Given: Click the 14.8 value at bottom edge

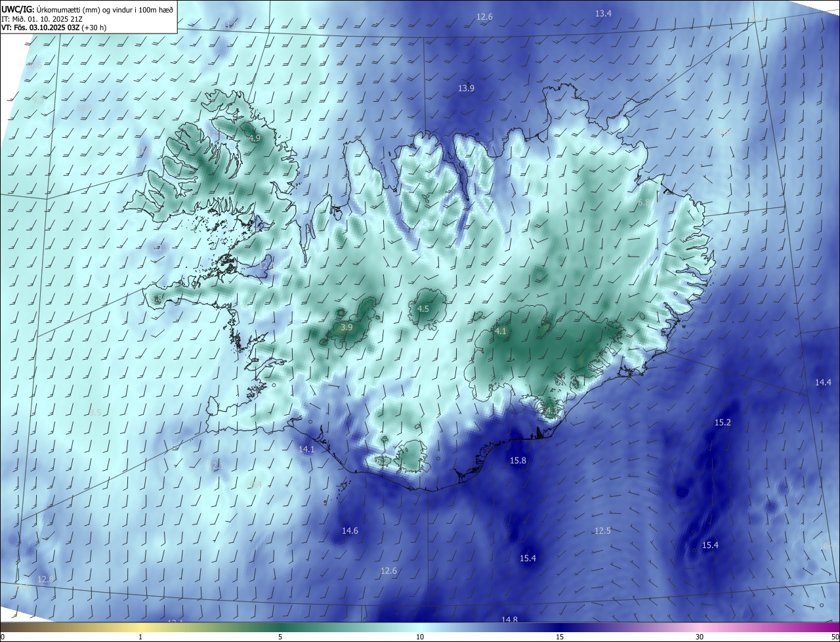Looking at the screenshot, I should (509, 619).
